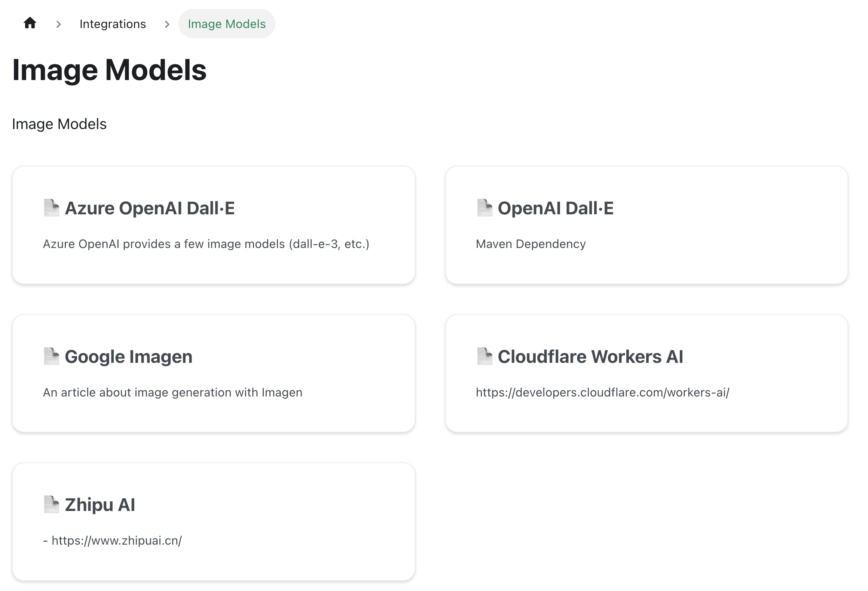Open the Zhipu AI card title
The image size is (868, 591).
pyautogui.click(x=100, y=505)
